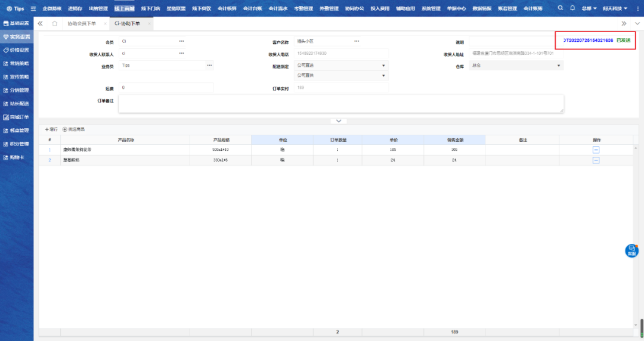Open the 仓库 warehouse dropdown
This screenshot has width=644, height=341.
[558, 66]
